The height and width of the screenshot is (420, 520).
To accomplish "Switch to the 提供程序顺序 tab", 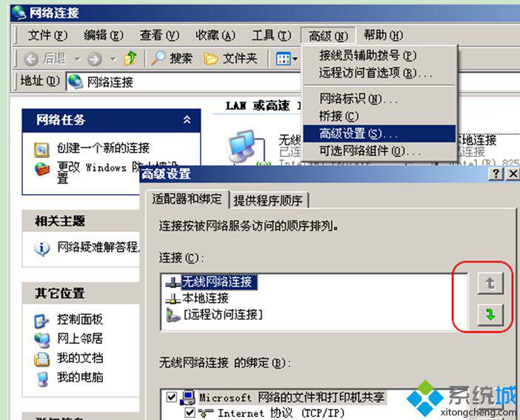I will coord(268,201).
